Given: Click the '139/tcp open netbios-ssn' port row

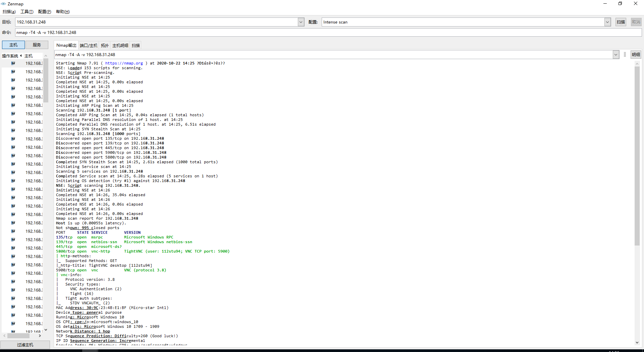Looking at the screenshot, I should [124, 242].
